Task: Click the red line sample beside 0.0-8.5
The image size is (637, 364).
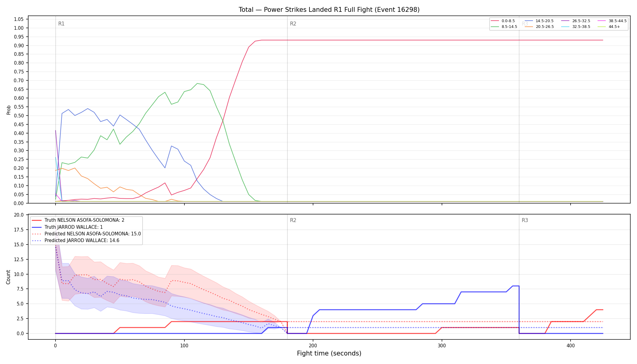Action: (495, 21)
